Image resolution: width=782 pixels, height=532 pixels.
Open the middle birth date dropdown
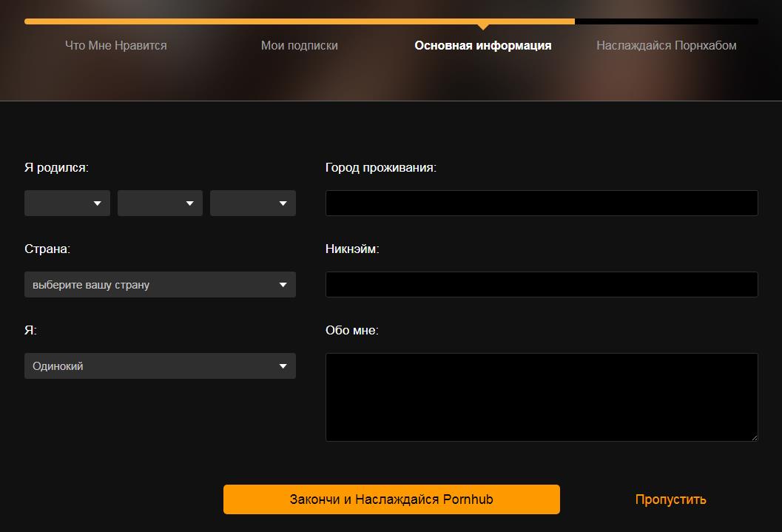tap(160, 203)
